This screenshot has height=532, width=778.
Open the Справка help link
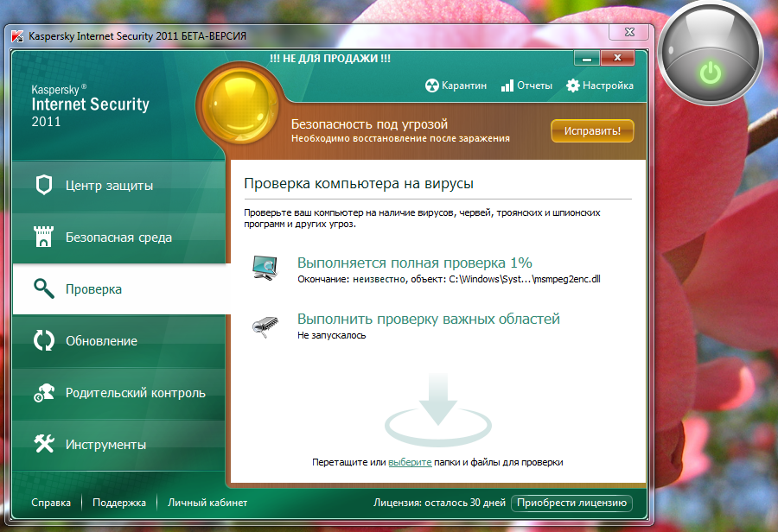tap(51, 503)
